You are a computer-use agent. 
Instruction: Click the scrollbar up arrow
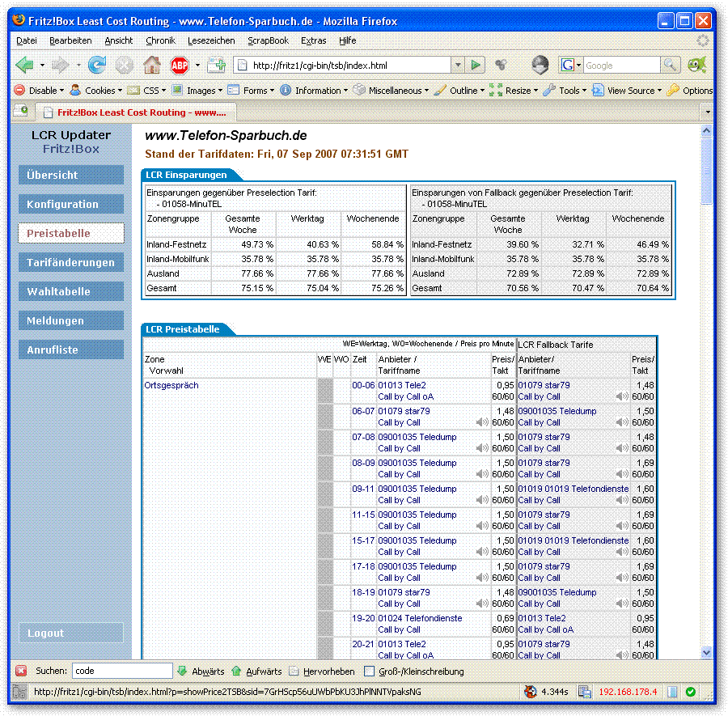click(707, 131)
